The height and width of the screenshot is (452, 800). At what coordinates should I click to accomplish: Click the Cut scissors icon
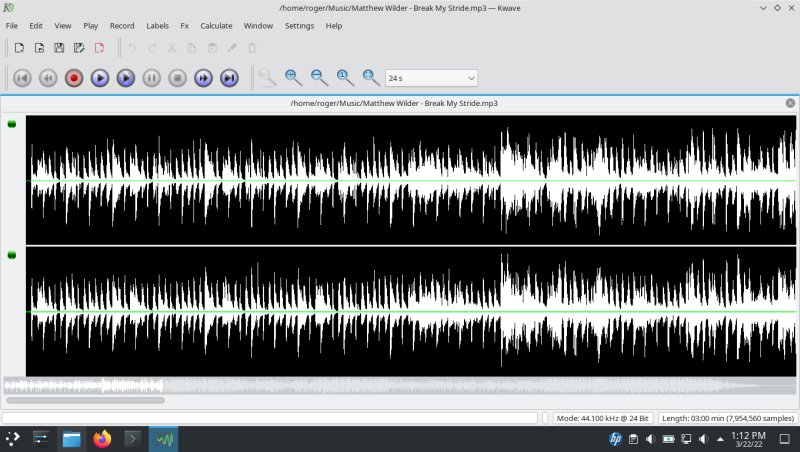point(172,48)
